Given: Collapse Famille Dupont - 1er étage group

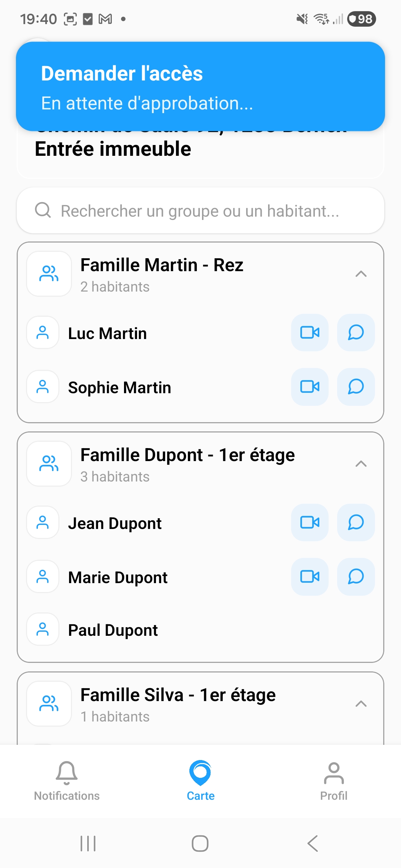Looking at the screenshot, I should tap(361, 464).
